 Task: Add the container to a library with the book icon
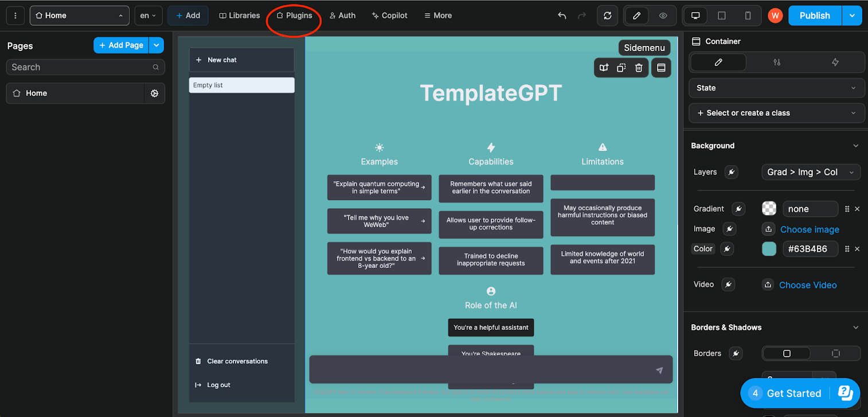pos(604,67)
